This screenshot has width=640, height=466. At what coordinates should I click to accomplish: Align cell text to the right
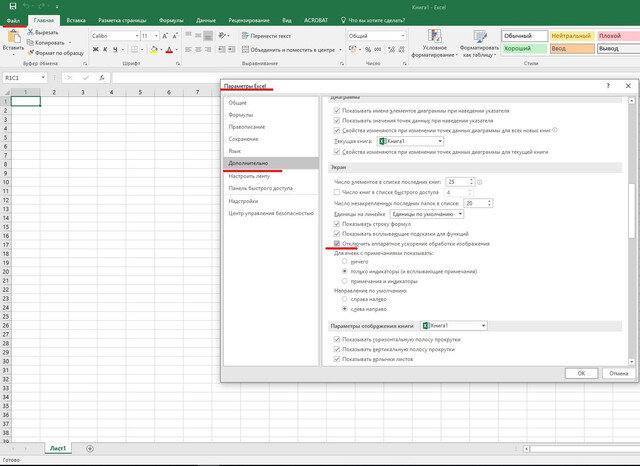point(208,49)
